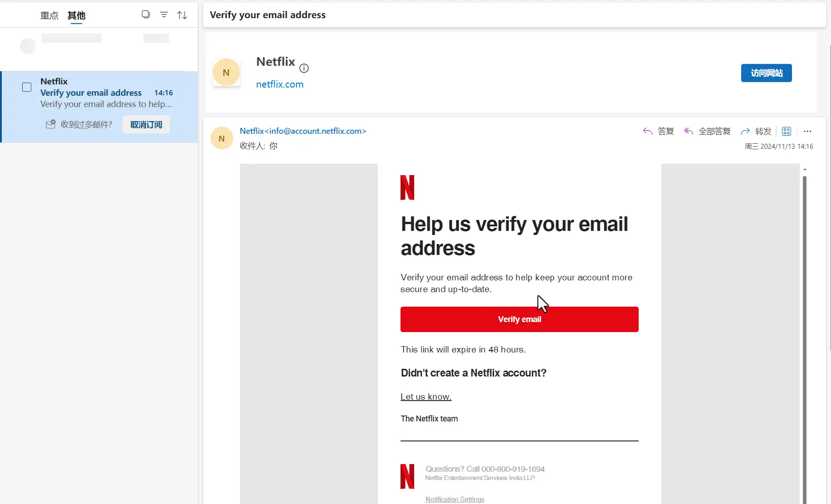Click the 收到过多邮件? text

click(x=86, y=124)
